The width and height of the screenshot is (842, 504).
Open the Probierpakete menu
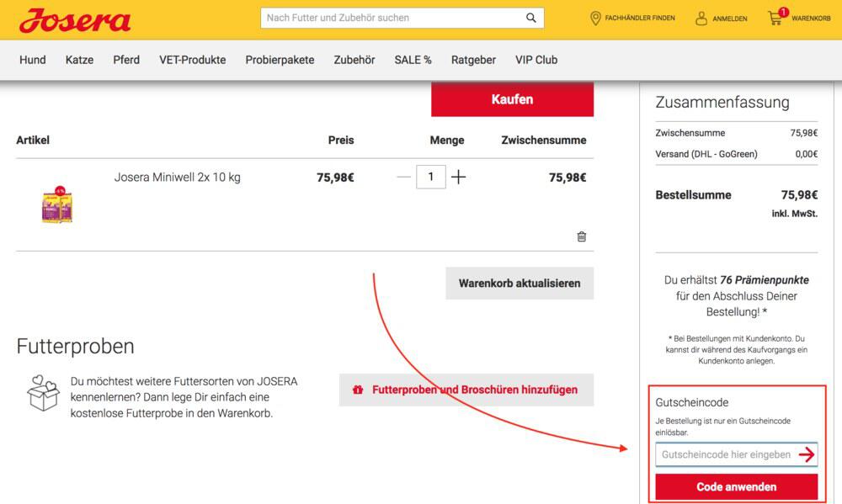click(x=280, y=60)
